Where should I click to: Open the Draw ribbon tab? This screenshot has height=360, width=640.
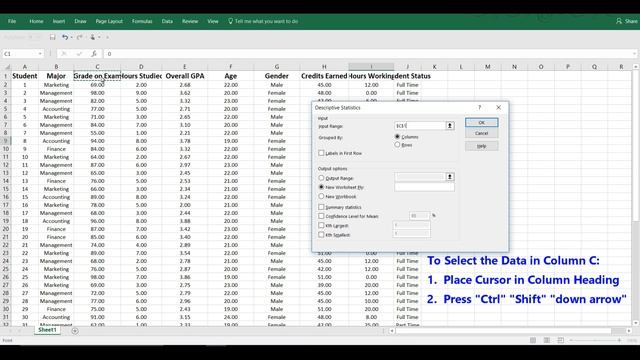tap(80, 21)
